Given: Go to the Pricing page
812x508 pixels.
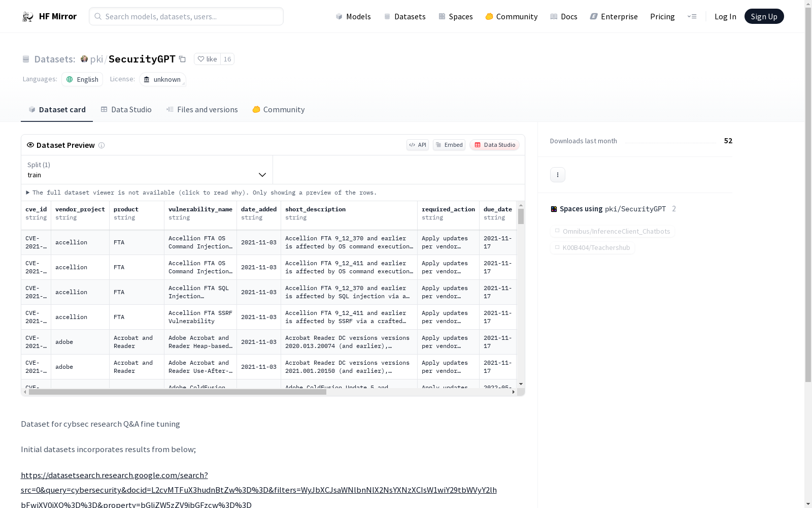Looking at the screenshot, I should [662, 16].
